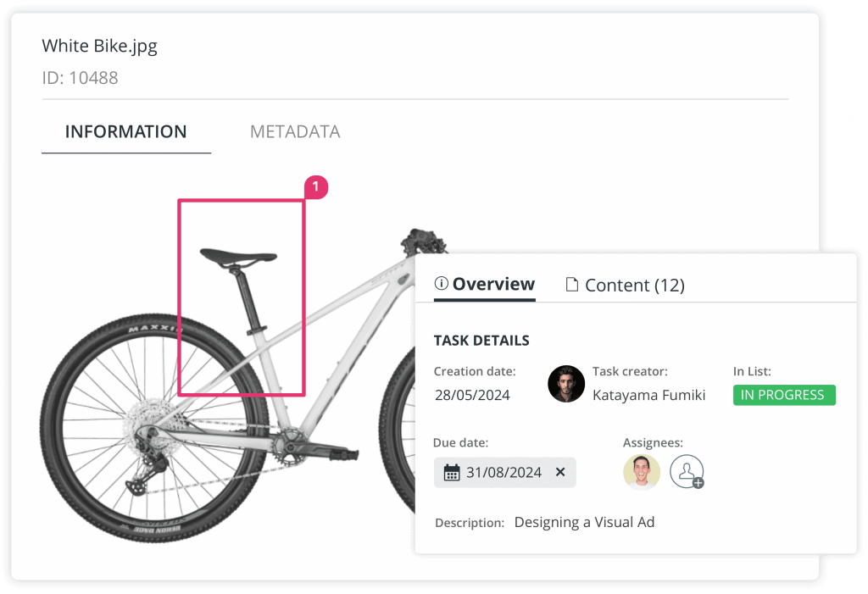The image size is (868, 594).
Task: Select the pink annotation box around the saddle
Action: pos(241,201)
